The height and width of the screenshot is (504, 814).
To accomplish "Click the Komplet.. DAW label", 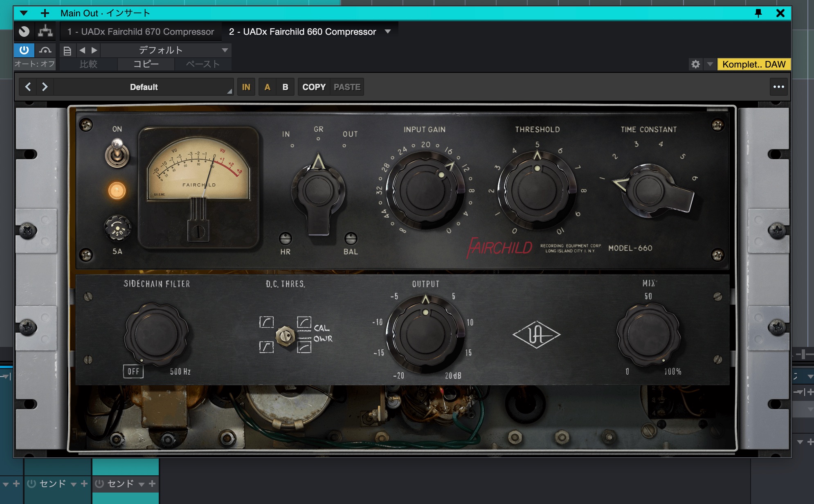I will coord(754,64).
